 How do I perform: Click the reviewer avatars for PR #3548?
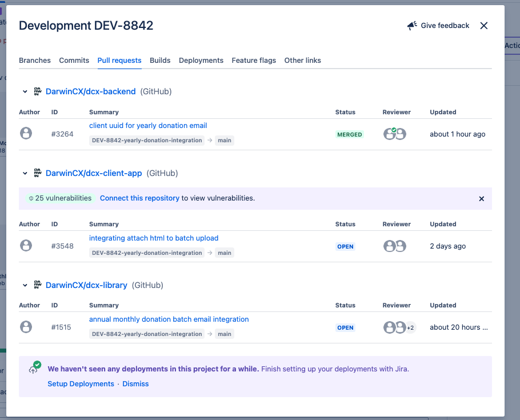395,246
